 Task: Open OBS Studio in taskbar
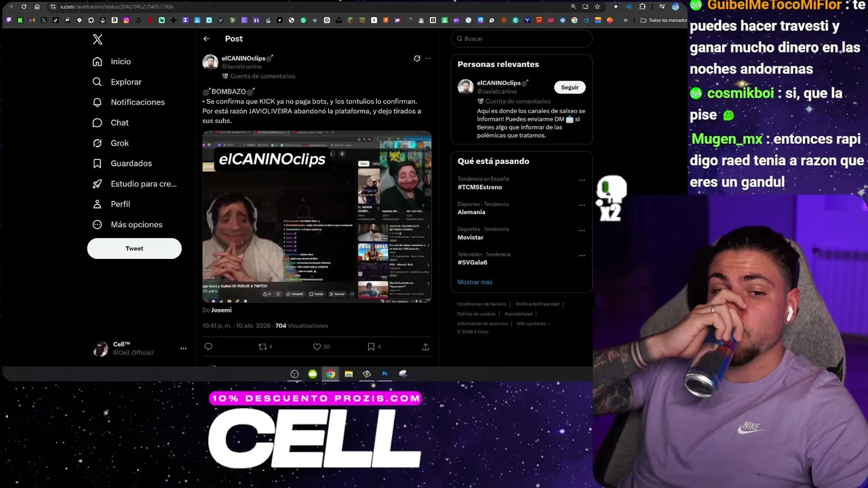click(294, 374)
